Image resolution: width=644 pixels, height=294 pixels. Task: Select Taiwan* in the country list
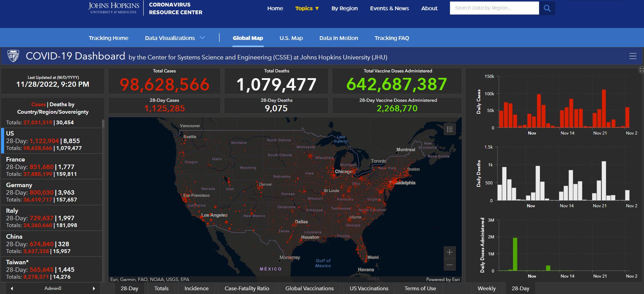pyautogui.click(x=52, y=269)
